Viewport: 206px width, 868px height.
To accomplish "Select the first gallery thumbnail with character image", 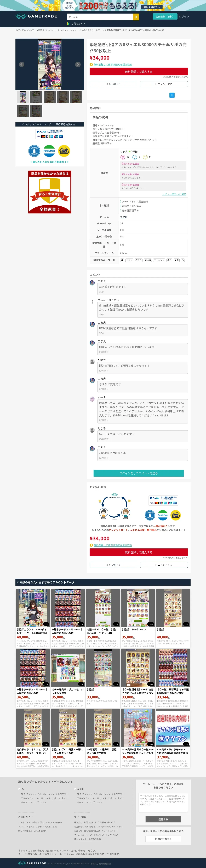I will pos(23,97).
